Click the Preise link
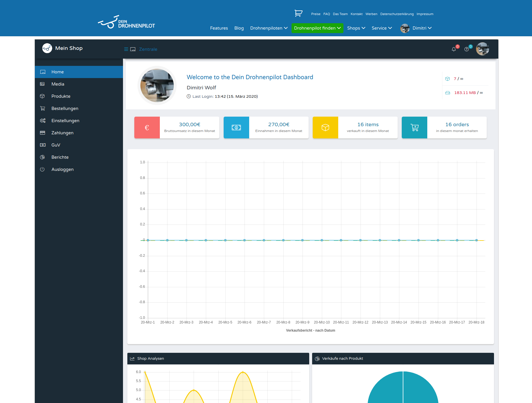 pos(316,14)
